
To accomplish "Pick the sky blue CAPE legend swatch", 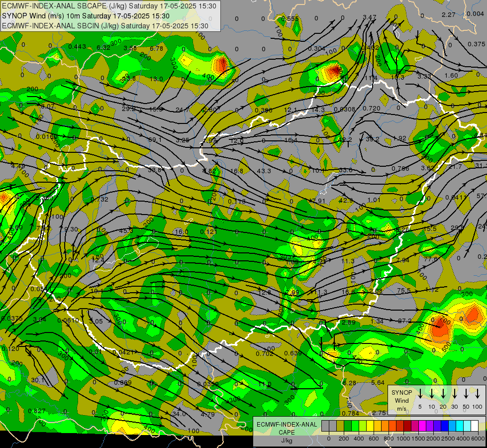I will (452, 426).
